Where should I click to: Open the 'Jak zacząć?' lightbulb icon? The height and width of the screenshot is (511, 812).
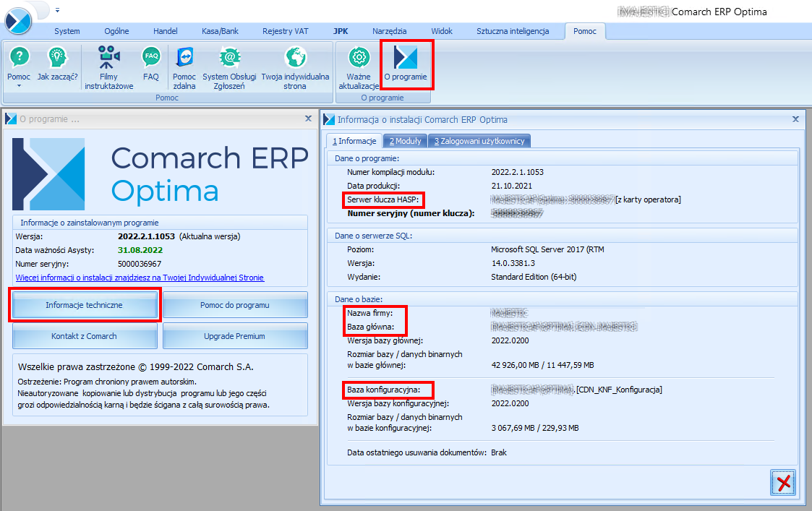pos(57,58)
